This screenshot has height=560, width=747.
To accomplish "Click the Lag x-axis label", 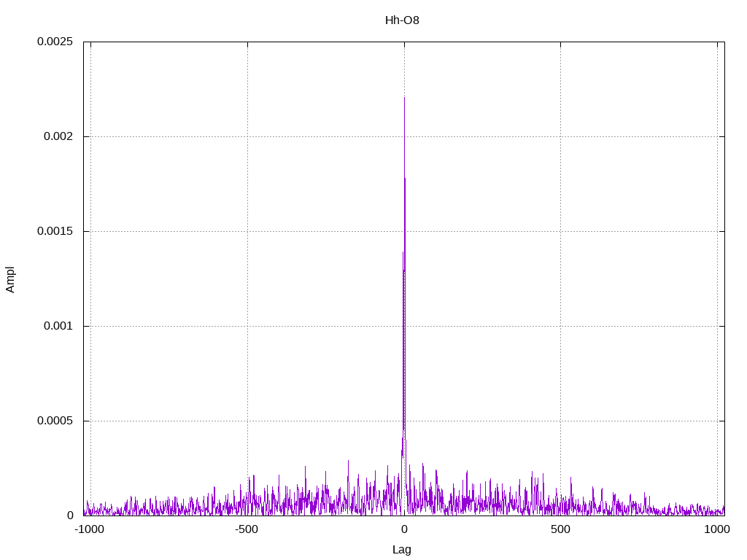I will 402,550.
